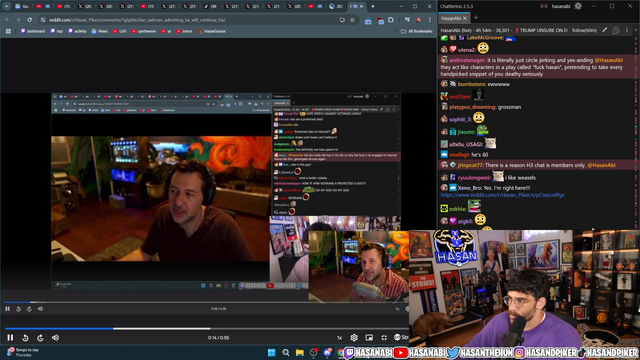Image resolution: width=640 pixels, height=360 pixels.
Task: Open Windows taskbar search
Action: pos(286,353)
